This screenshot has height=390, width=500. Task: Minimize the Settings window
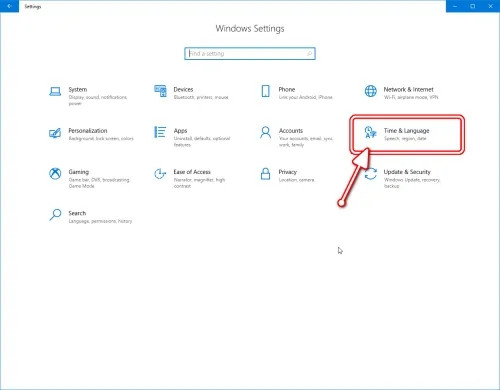(x=455, y=6)
